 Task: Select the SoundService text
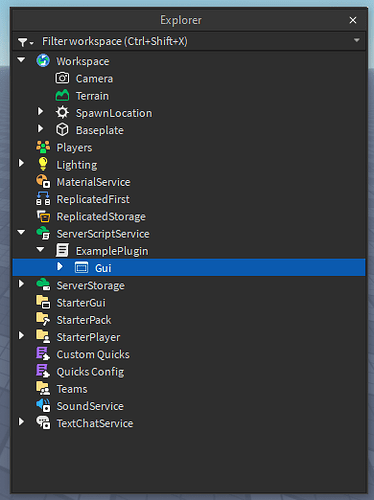point(90,406)
